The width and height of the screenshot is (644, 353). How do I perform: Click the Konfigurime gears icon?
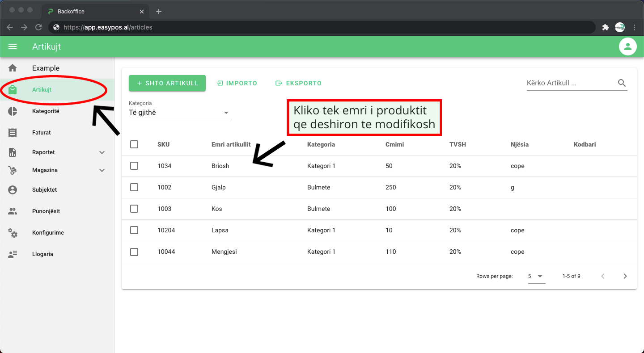pyautogui.click(x=13, y=233)
